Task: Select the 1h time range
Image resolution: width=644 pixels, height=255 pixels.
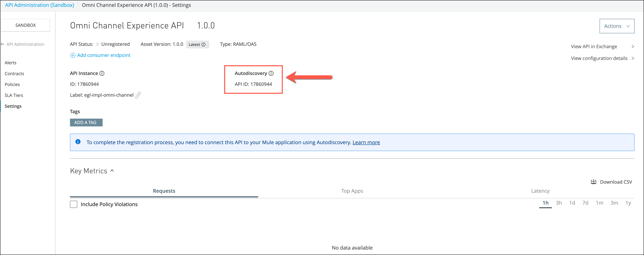Action: [546, 203]
